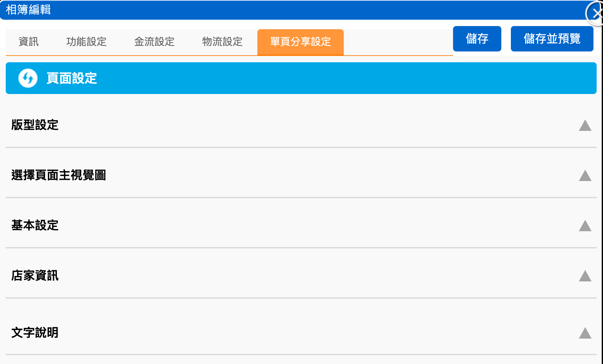
Task: Select the 單頁分享設定 tab
Action: point(301,42)
